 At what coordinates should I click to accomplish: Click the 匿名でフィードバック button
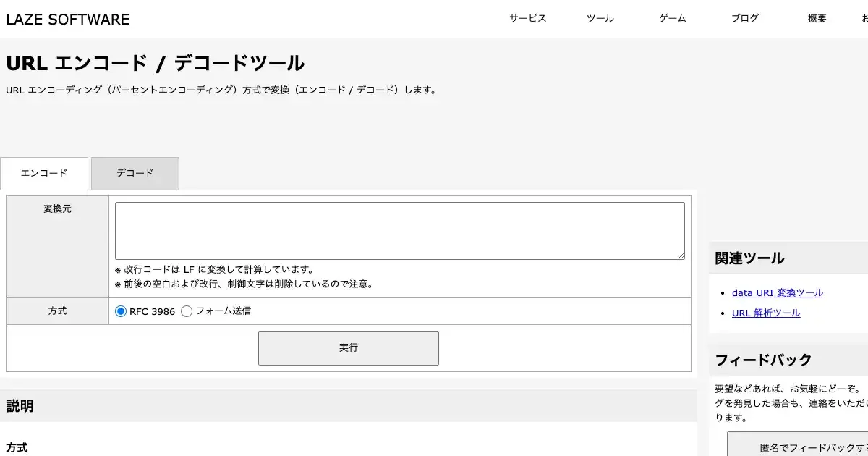pos(797,448)
